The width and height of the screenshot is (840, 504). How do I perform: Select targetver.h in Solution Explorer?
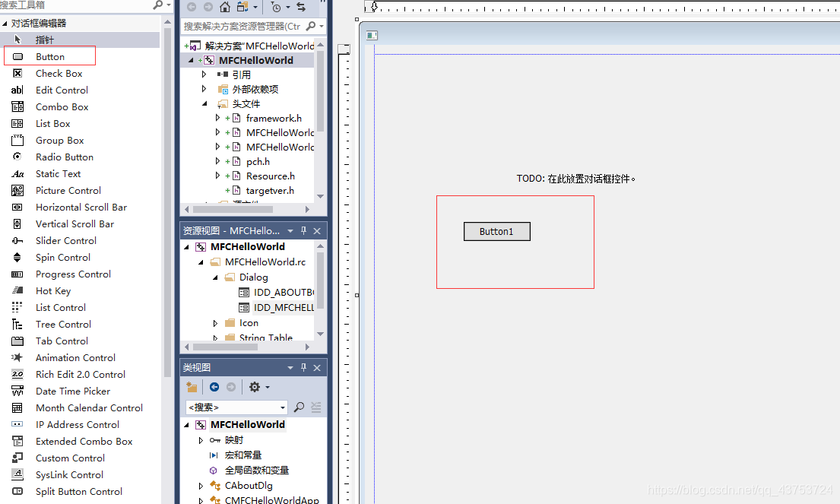[x=269, y=191]
